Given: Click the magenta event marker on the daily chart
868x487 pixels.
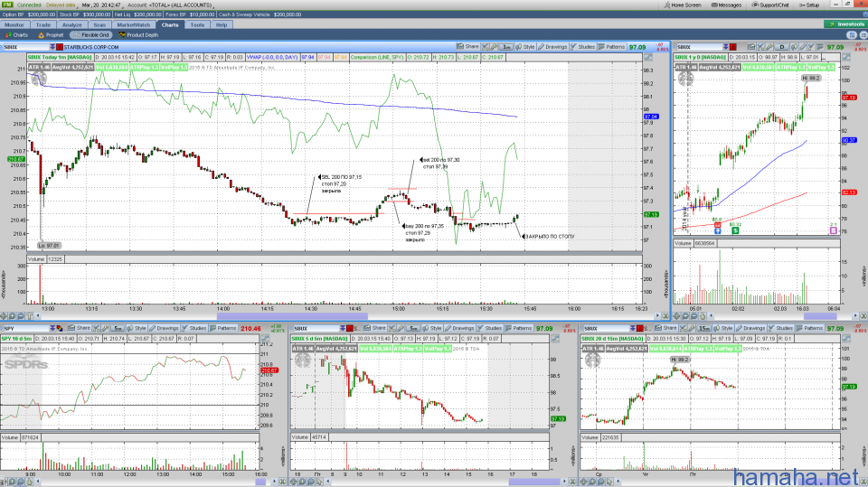Looking at the screenshot, I should tap(833, 229).
